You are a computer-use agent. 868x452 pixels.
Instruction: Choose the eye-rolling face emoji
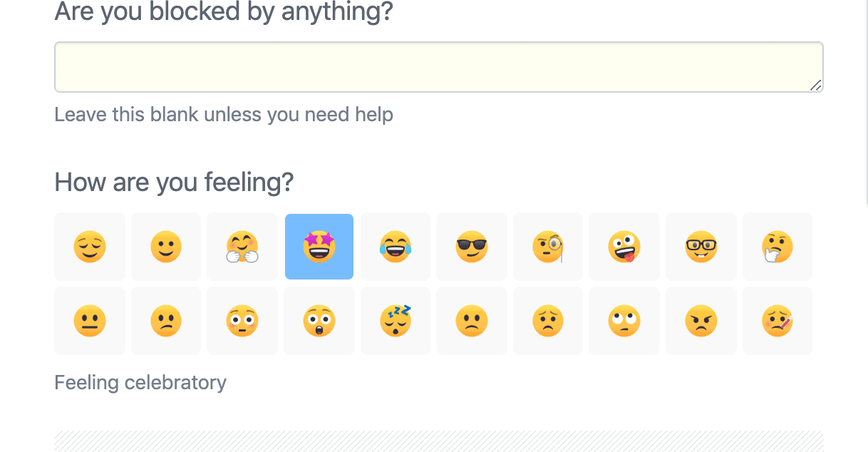click(624, 320)
